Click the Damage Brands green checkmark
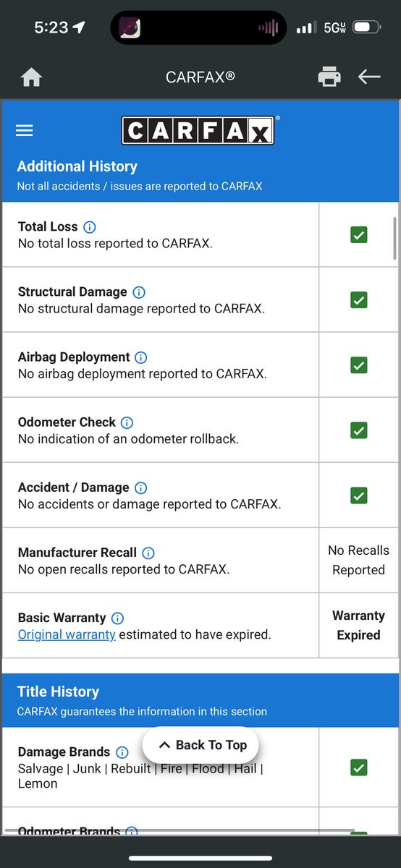Viewport: 401px width, 868px height. (x=358, y=767)
